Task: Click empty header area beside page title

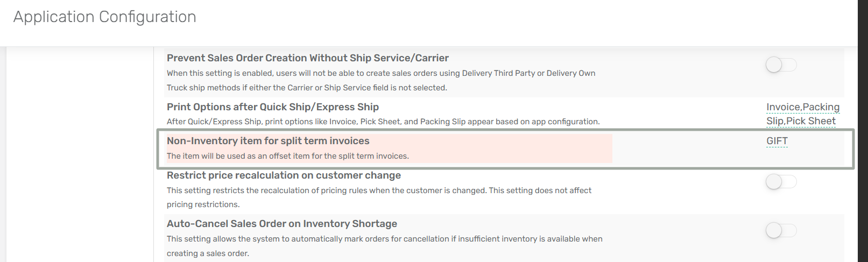Action: [x=484, y=22]
